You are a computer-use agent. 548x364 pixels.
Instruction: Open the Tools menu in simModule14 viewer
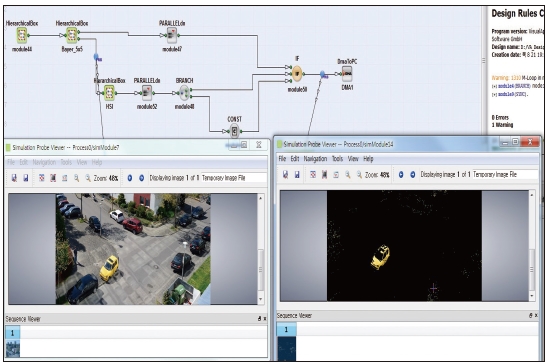tap(337, 159)
